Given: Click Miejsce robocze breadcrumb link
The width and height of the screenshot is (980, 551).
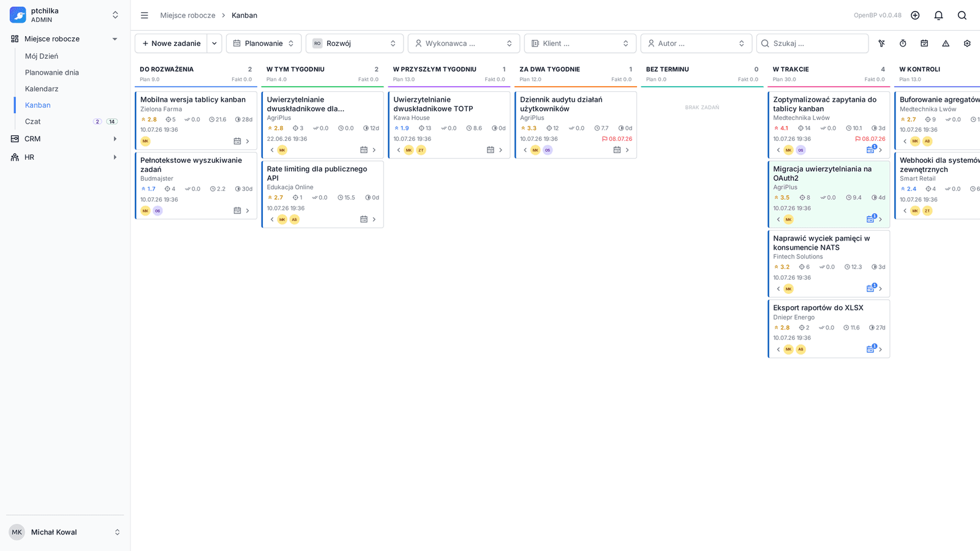Looking at the screenshot, I should click(x=188, y=15).
